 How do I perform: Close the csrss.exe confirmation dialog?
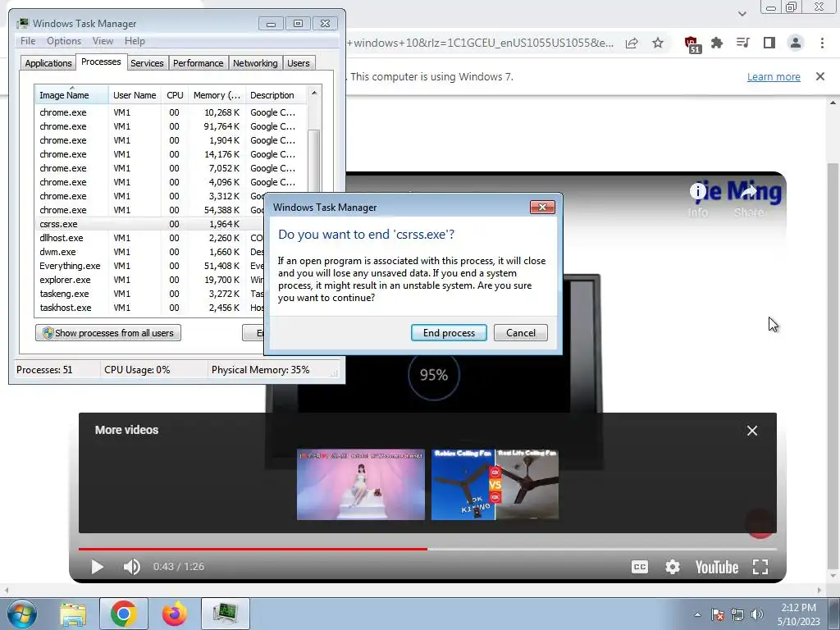pos(542,208)
